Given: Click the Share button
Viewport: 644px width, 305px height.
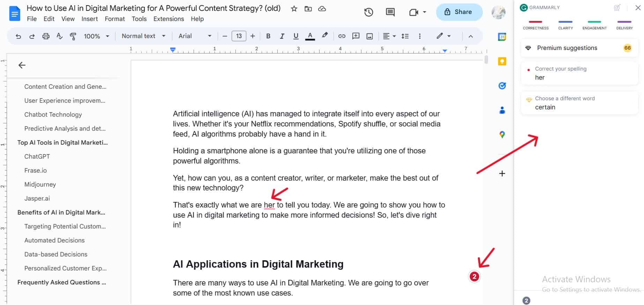Looking at the screenshot, I should [x=459, y=12].
